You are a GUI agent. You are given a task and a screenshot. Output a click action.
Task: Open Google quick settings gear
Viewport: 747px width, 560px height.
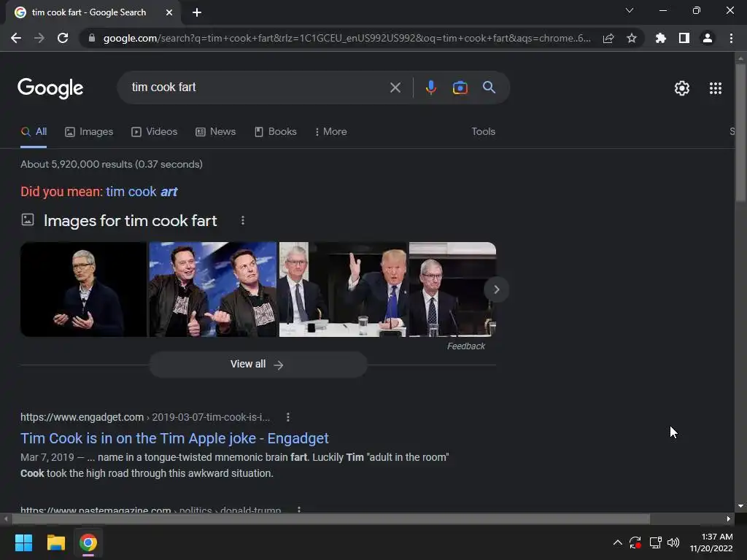pyautogui.click(x=682, y=88)
